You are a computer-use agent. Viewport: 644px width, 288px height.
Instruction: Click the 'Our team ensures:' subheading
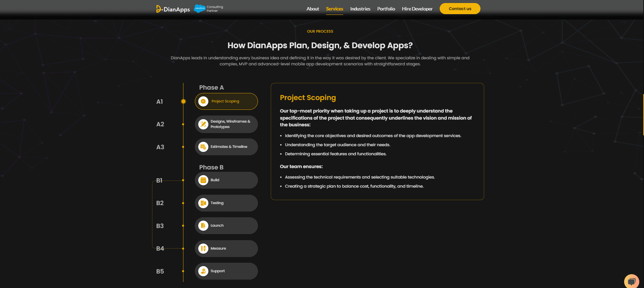(301, 166)
